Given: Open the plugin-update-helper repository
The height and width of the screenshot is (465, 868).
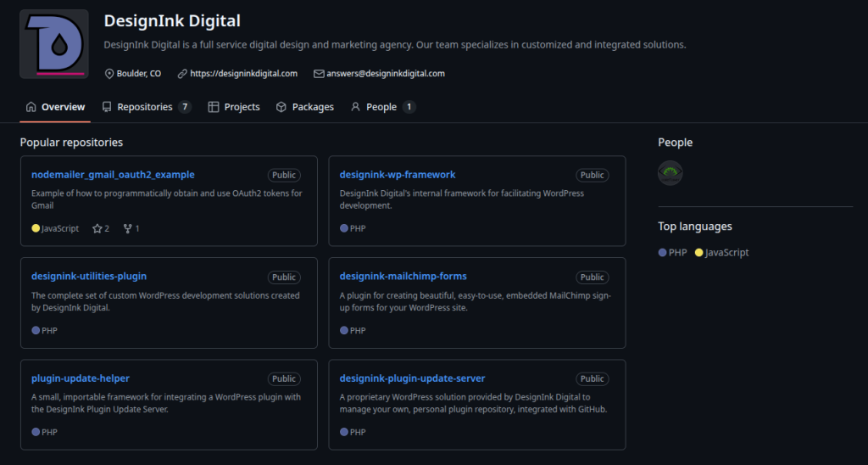Looking at the screenshot, I should coord(81,378).
